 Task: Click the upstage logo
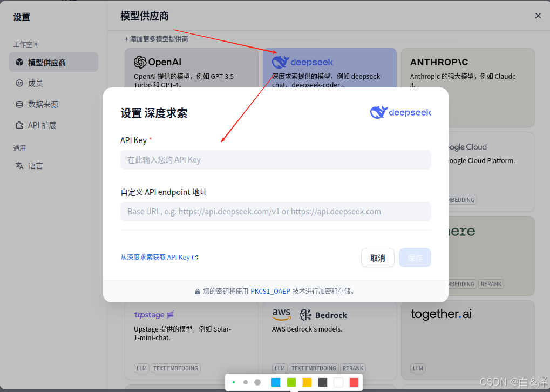(154, 315)
